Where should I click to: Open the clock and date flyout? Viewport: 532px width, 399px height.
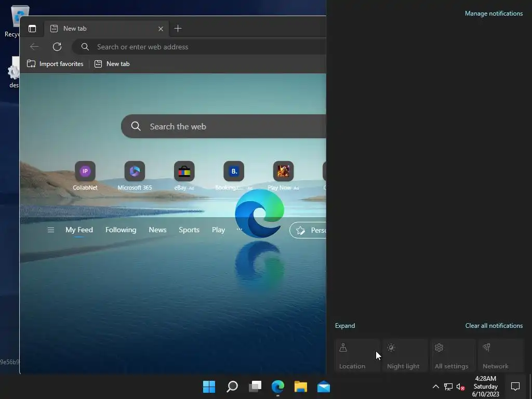pos(486,387)
